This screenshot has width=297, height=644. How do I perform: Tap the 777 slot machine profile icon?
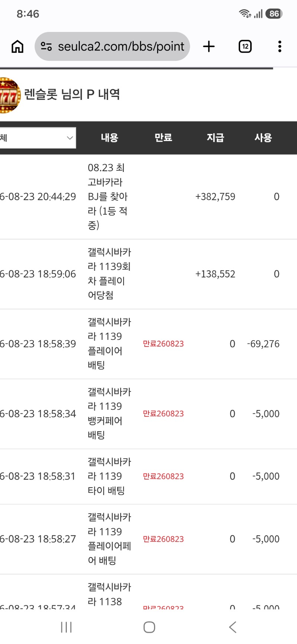[10, 95]
